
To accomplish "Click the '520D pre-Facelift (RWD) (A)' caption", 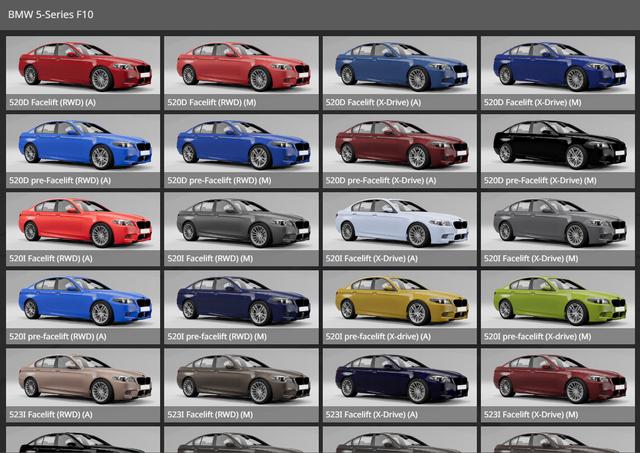I will click(x=60, y=180).
